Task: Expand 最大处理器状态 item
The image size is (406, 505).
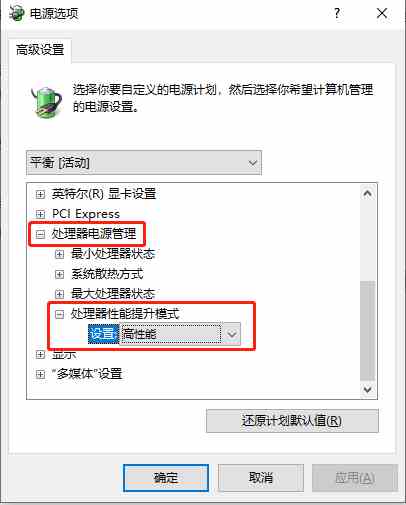Action: pyautogui.click(x=59, y=294)
